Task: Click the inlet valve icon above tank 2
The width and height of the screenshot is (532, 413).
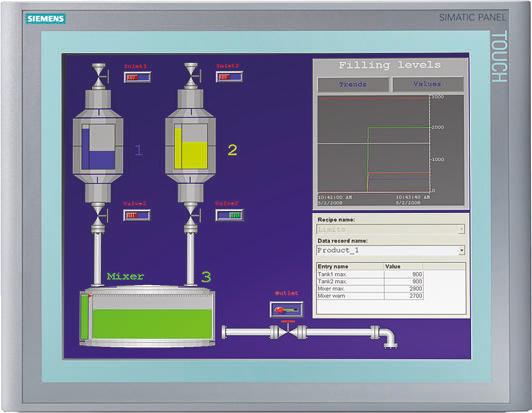Action: tap(191, 76)
